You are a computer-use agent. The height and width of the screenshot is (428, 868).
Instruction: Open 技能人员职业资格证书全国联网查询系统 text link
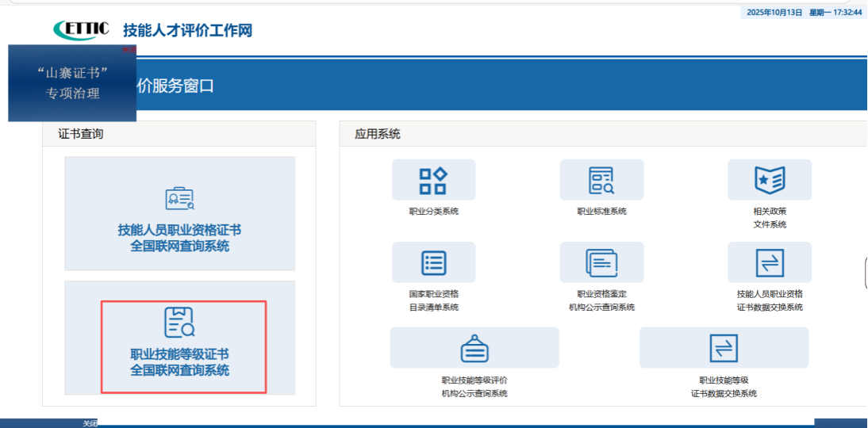coord(179,238)
